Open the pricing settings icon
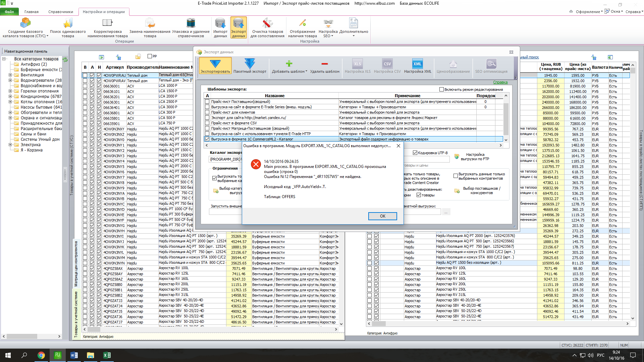 click(453, 64)
